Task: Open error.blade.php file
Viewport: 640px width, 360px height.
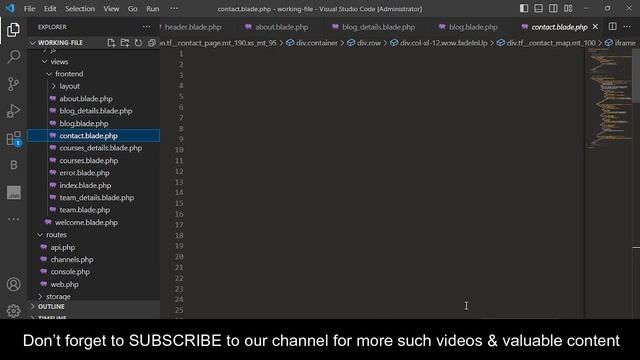Action: coord(84,173)
